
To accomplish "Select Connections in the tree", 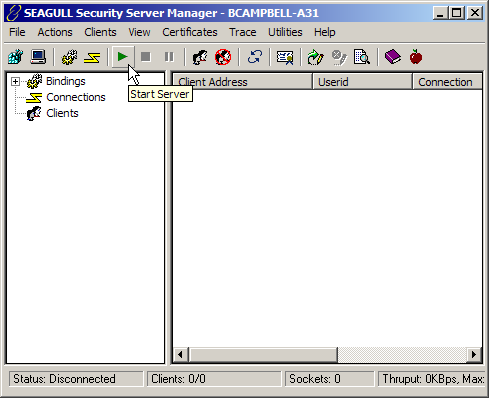I will [76, 97].
